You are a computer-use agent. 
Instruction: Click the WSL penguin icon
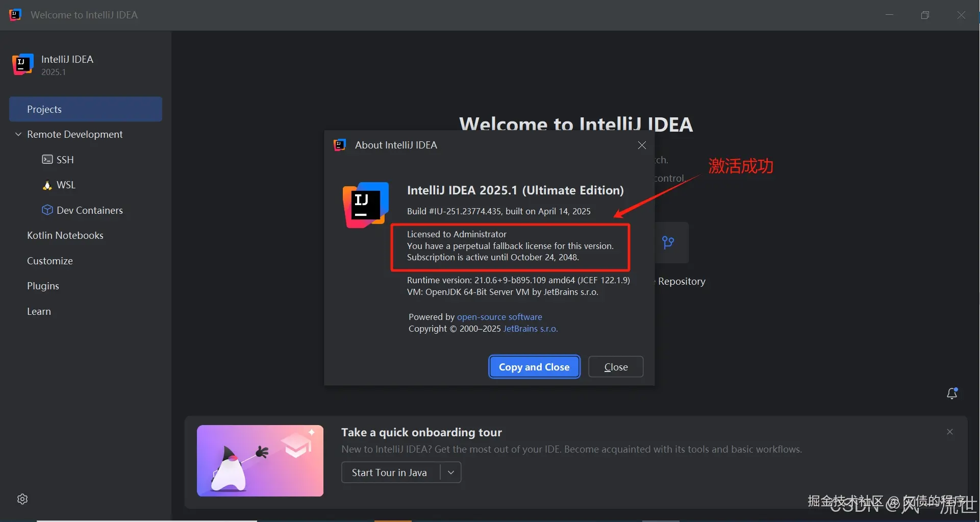click(47, 185)
